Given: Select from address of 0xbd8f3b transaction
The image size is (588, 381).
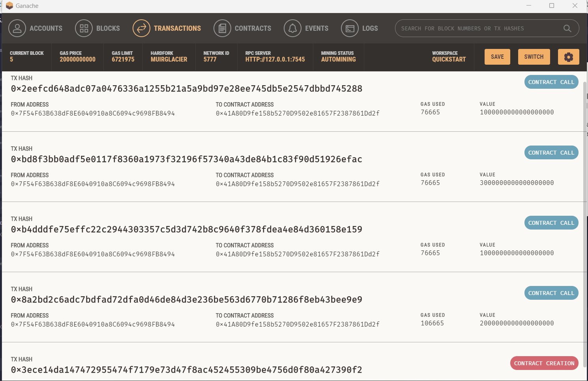Looking at the screenshot, I should (x=93, y=184).
